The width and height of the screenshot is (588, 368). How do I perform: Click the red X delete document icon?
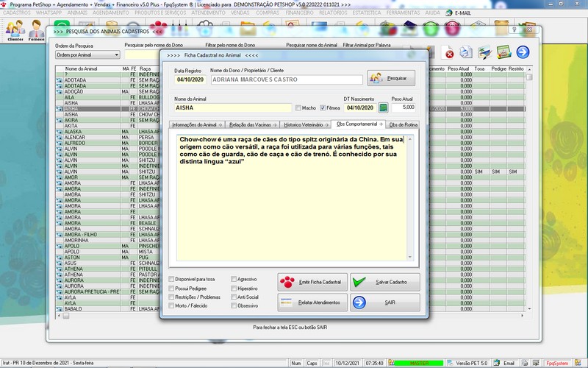point(448,52)
